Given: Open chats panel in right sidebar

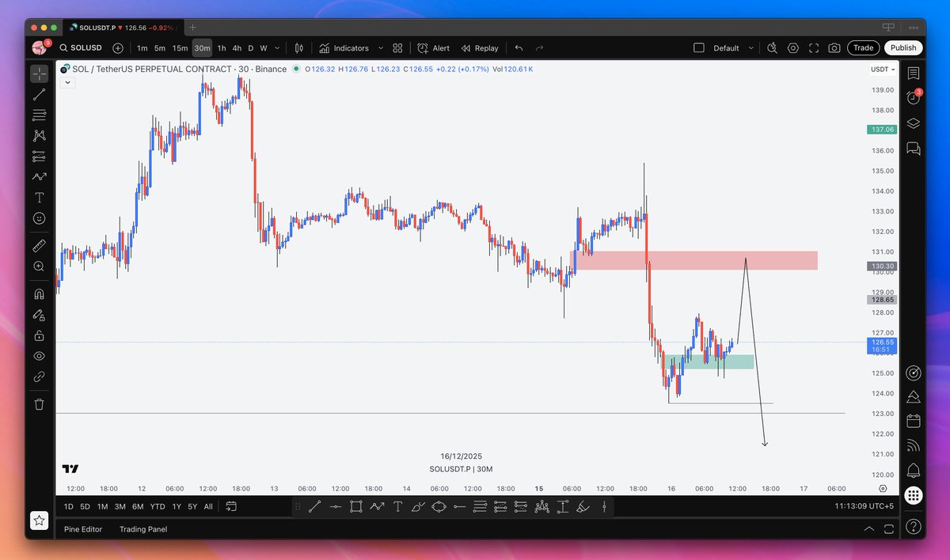Looking at the screenshot, I should [913, 148].
